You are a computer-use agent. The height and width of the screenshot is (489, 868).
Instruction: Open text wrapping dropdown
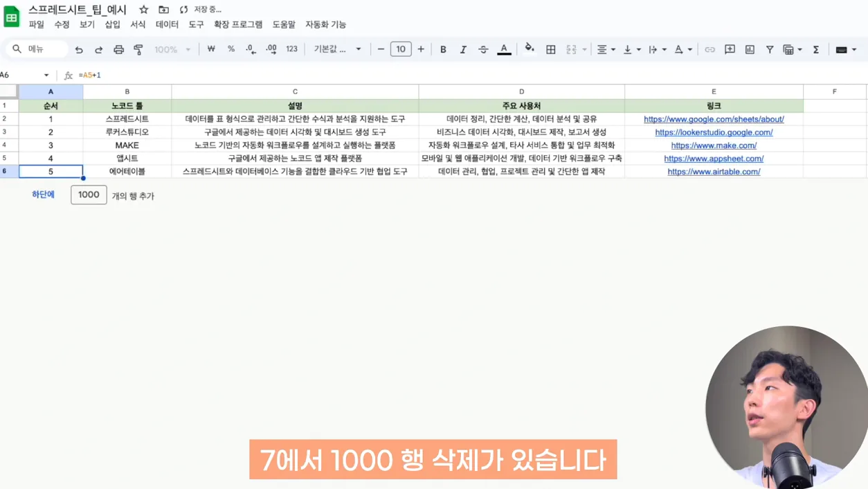click(657, 50)
